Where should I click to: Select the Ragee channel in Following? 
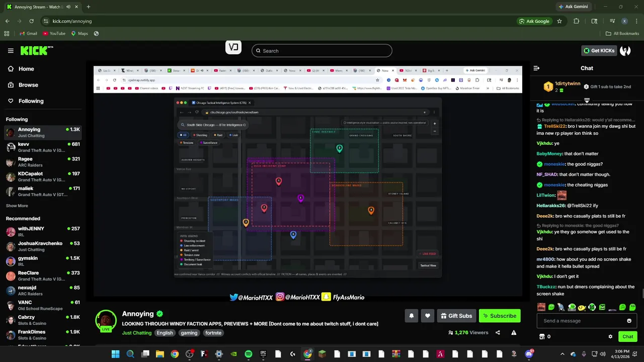(x=43, y=162)
